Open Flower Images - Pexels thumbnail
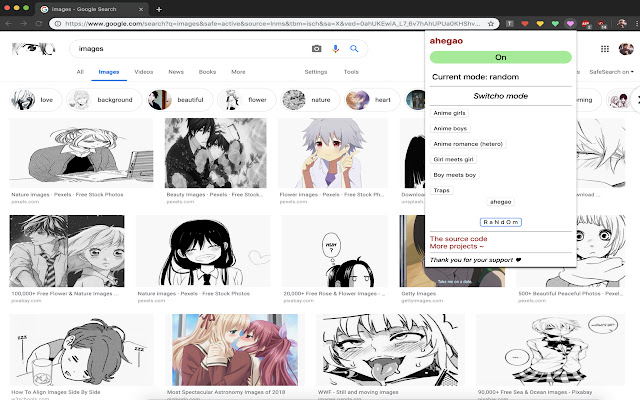This screenshot has height=400, width=640. click(333, 153)
